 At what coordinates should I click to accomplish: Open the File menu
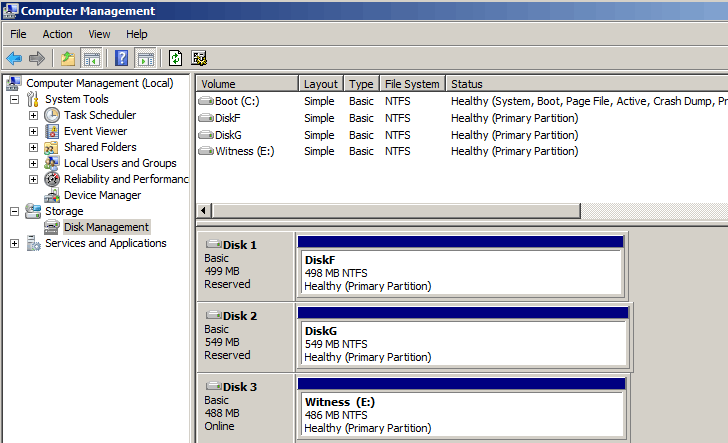click(x=18, y=34)
